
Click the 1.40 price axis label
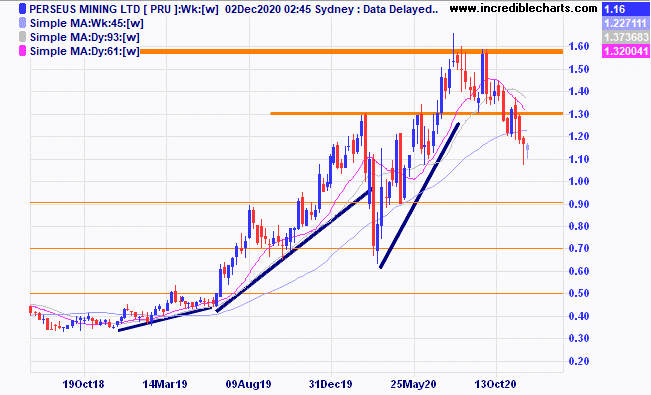(x=579, y=91)
